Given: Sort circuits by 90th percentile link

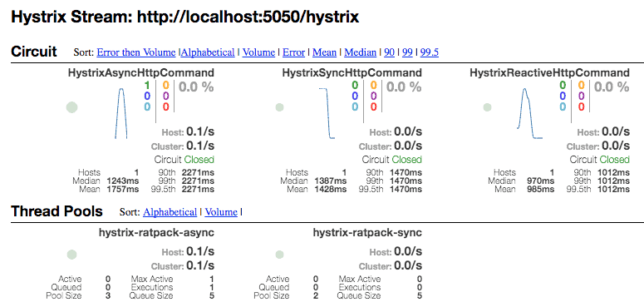Looking at the screenshot, I should 390,52.
